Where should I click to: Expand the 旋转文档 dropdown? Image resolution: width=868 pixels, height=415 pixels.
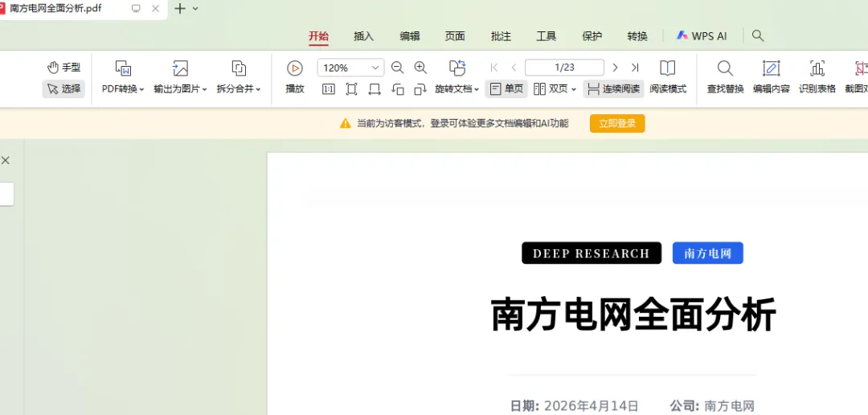coord(457,88)
